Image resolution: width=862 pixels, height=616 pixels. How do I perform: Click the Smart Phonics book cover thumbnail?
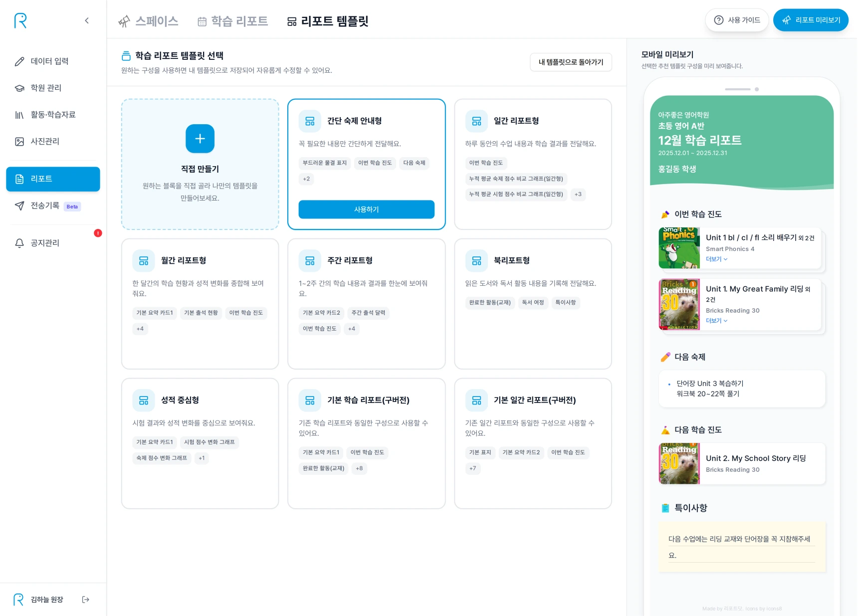(679, 248)
